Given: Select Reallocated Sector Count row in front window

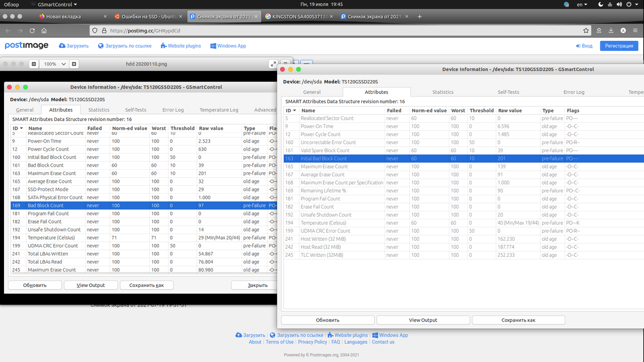Looking at the screenshot, I should [463, 118].
